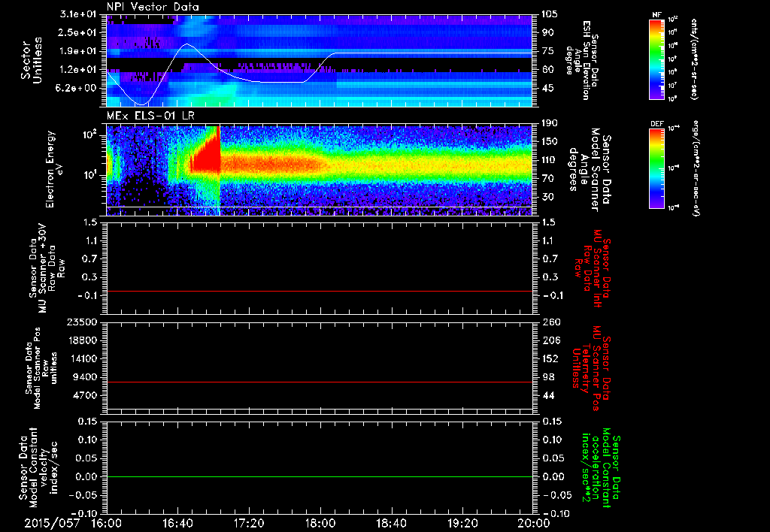
Task: Select the DEF color scale bar
Action: [x=656, y=168]
